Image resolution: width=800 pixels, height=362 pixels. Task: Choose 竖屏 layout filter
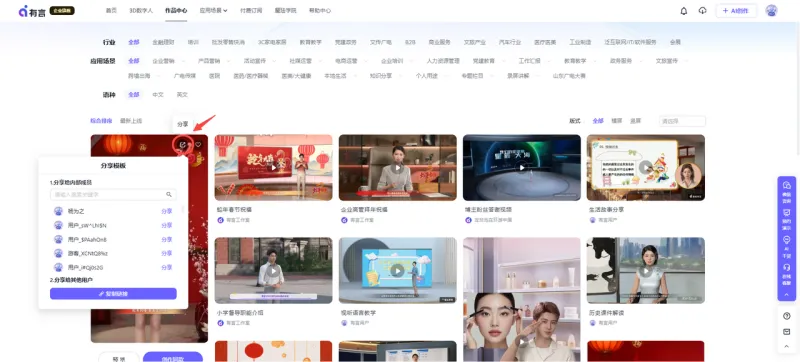(636, 121)
